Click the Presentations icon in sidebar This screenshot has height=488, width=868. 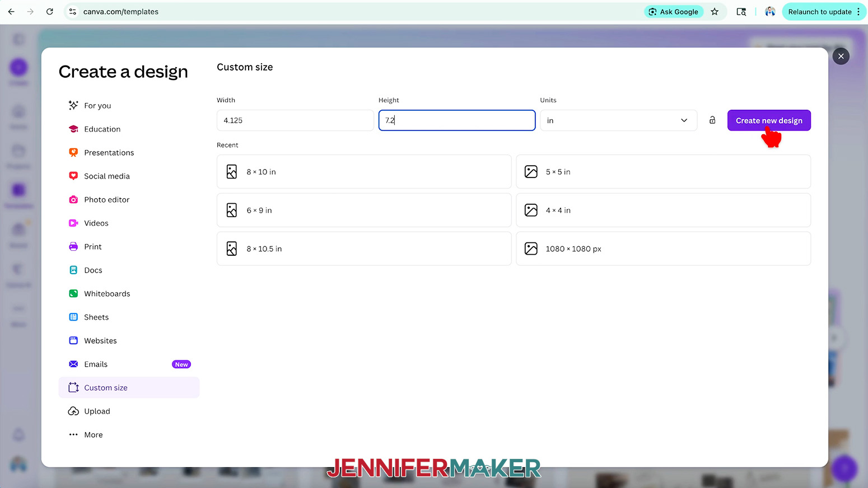click(73, 152)
